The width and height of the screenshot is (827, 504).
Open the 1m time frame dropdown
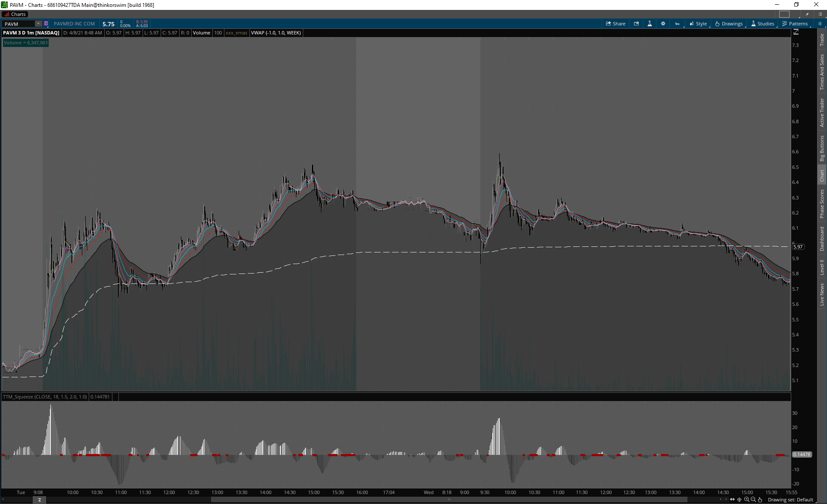[678, 24]
